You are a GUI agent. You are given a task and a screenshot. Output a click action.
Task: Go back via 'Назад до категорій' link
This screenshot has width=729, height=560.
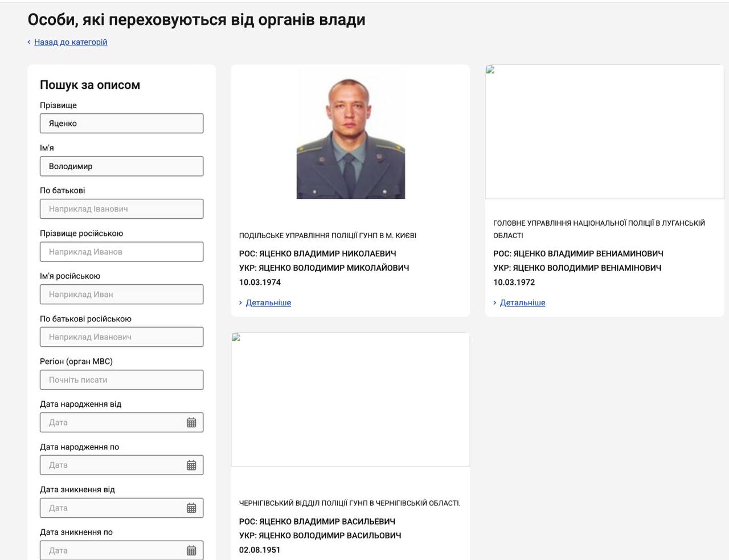[71, 42]
